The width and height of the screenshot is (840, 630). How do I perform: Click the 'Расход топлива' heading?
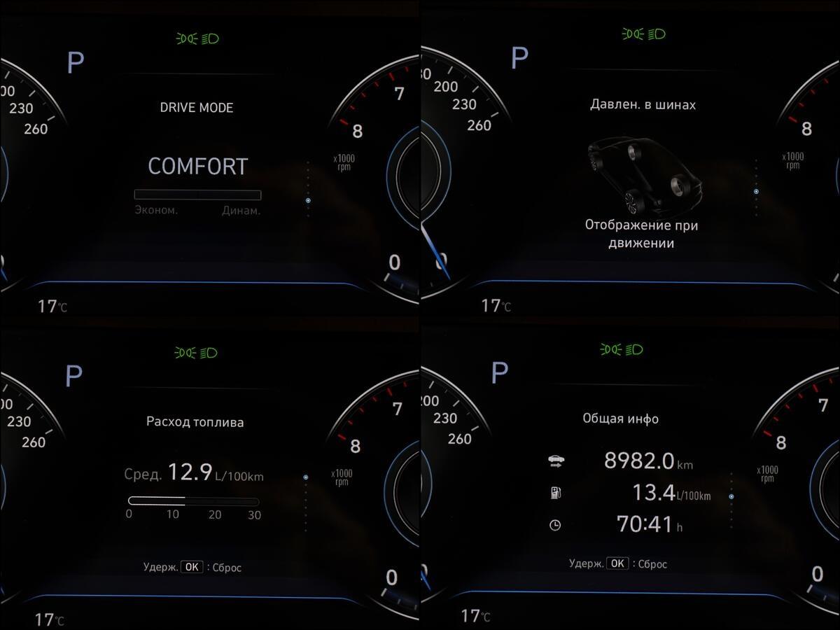tap(195, 422)
